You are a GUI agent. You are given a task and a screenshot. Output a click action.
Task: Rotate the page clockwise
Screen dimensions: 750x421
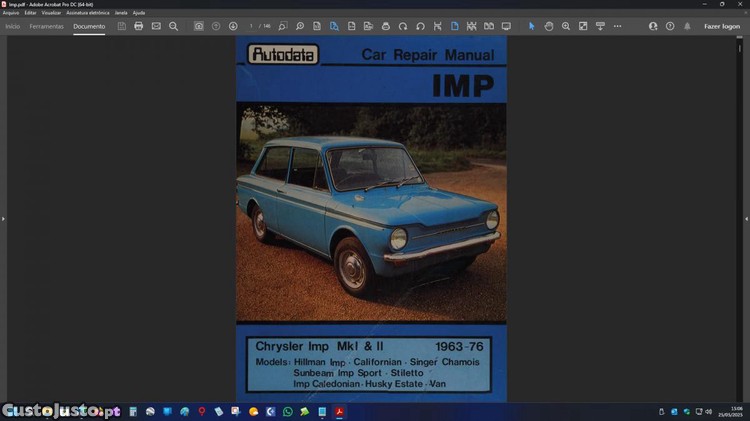(x=402, y=26)
